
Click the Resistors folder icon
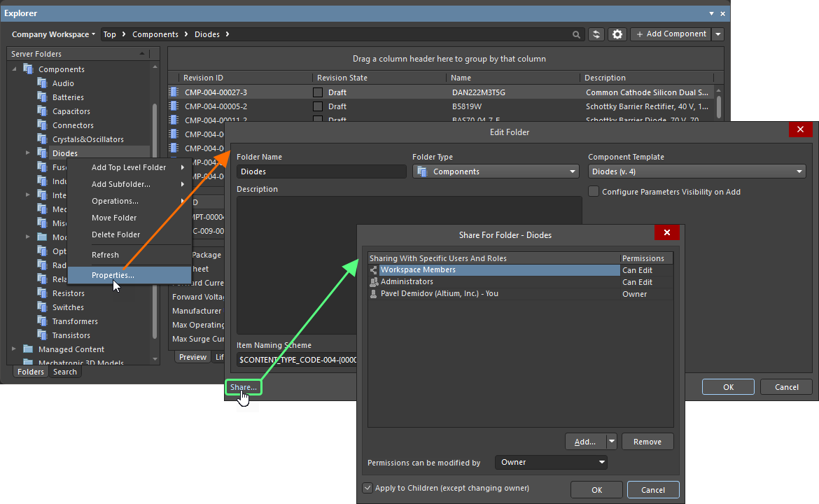[42, 293]
